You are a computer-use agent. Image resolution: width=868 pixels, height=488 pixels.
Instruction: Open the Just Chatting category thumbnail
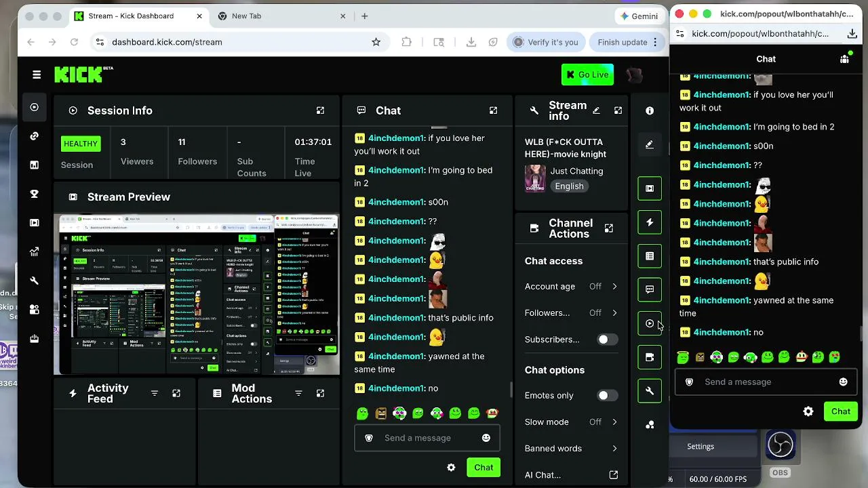535,178
